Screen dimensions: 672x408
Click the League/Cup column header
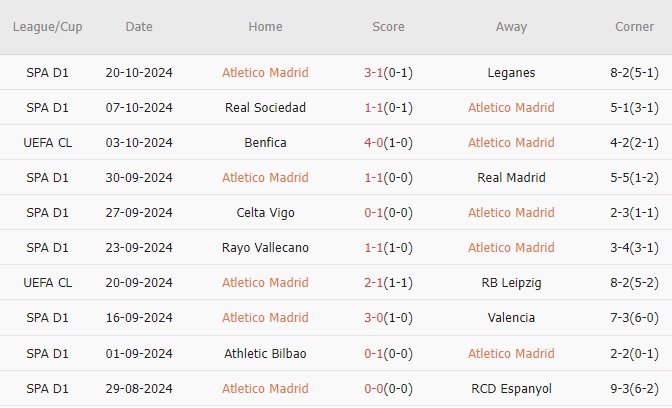tap(47, 27)
